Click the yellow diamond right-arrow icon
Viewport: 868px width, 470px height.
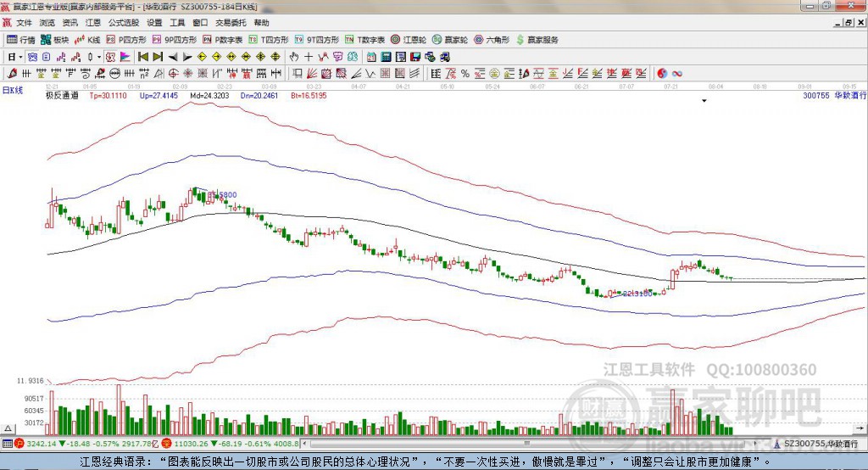coord(216,57)
